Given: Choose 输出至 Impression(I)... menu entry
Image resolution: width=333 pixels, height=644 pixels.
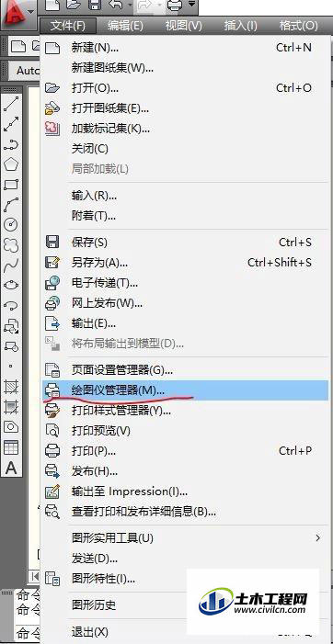Looking at the screenshot, I should click(x=186, y=491).
